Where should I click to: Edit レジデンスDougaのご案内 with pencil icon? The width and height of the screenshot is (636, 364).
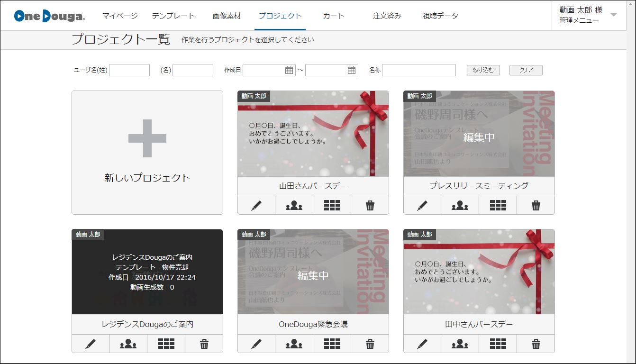91,344
